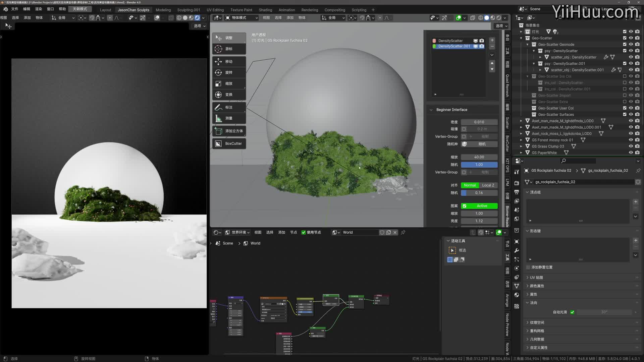Select the Add Cube tool

point(229,131)
